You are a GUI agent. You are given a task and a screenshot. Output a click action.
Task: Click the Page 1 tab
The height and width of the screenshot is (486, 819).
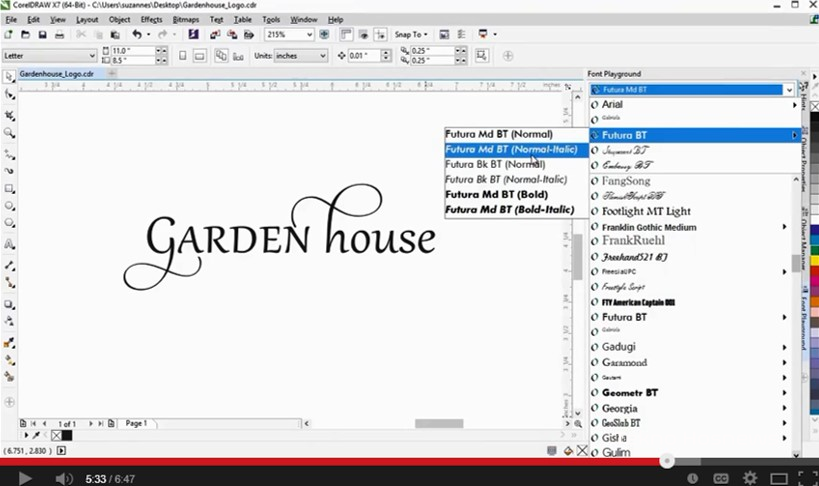136,423
